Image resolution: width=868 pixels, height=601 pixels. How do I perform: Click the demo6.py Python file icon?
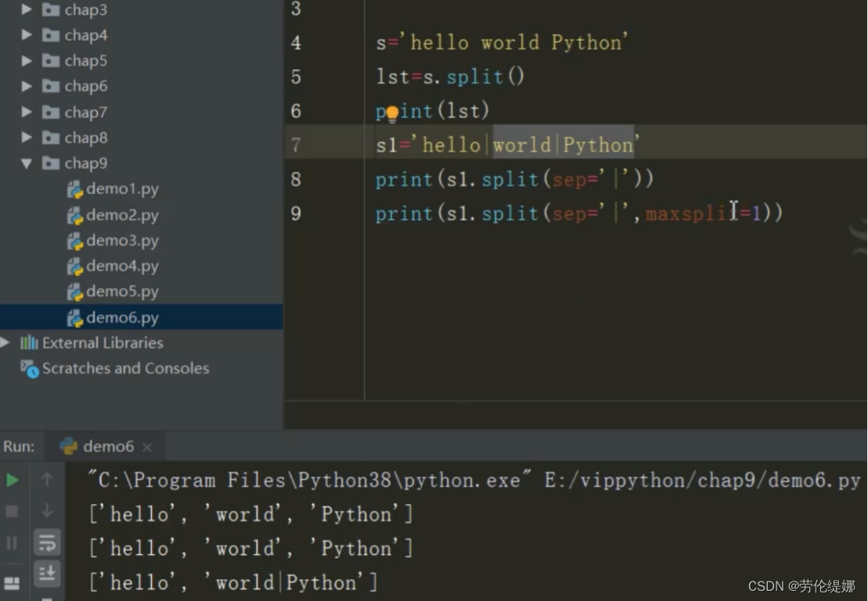tap(74, 318)
